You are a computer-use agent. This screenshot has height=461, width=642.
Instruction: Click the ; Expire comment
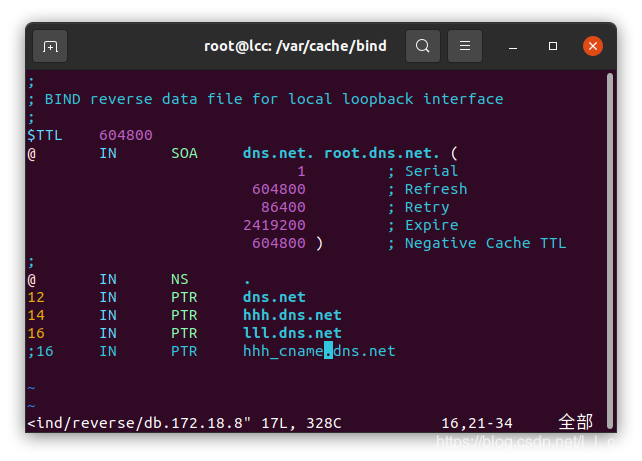(x=423, y=226)
